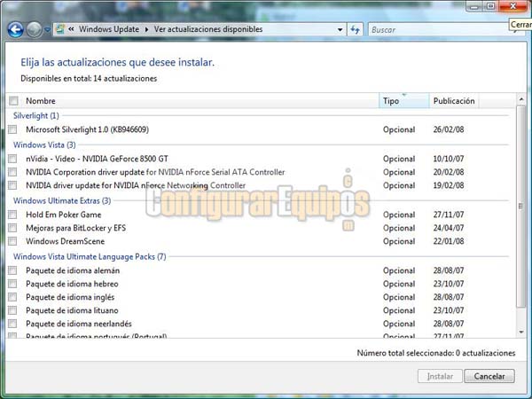Select the Hold Em Poker Game entry
Screen dimensions: 532x399
(64, 215)
